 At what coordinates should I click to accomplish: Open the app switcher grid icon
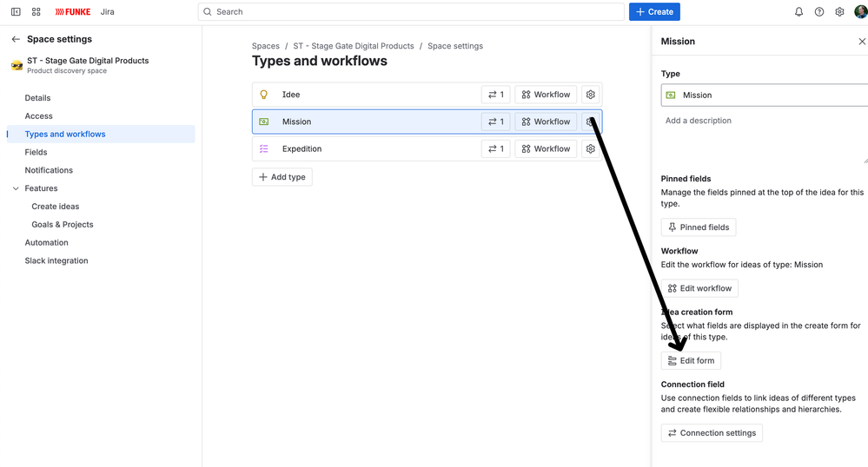pos(36,11)
